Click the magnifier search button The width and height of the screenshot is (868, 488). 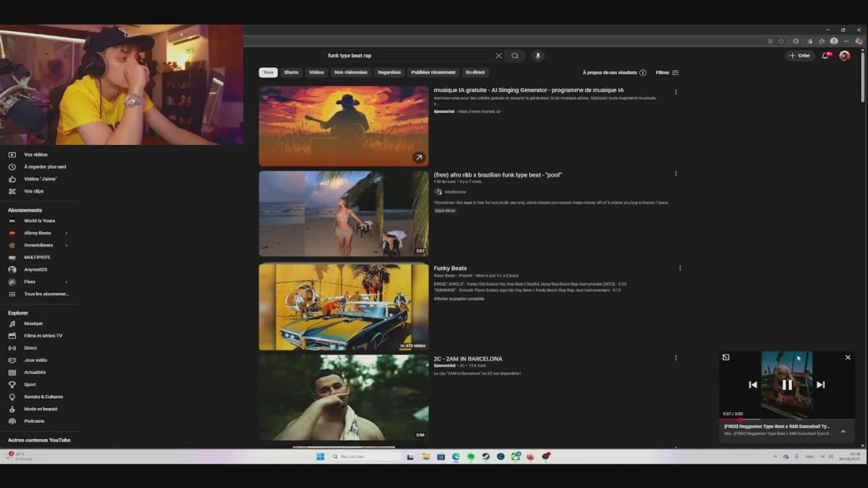(515, 56)
